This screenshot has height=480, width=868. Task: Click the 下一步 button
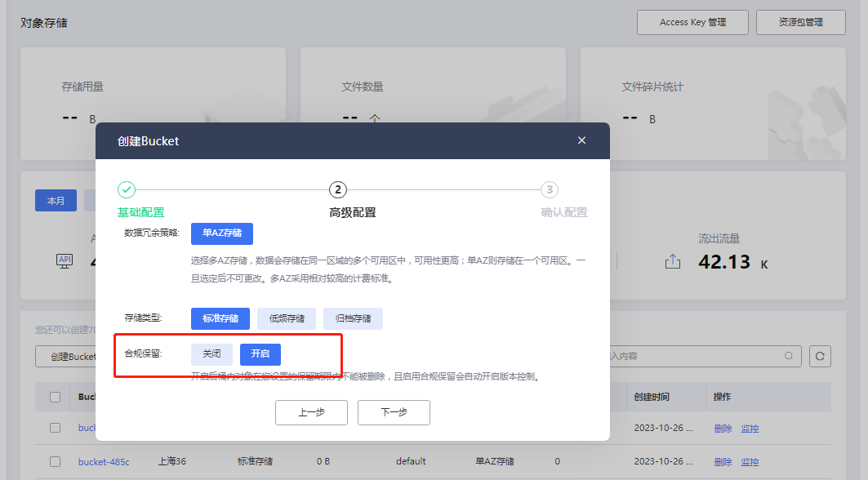tap(394, 412)
